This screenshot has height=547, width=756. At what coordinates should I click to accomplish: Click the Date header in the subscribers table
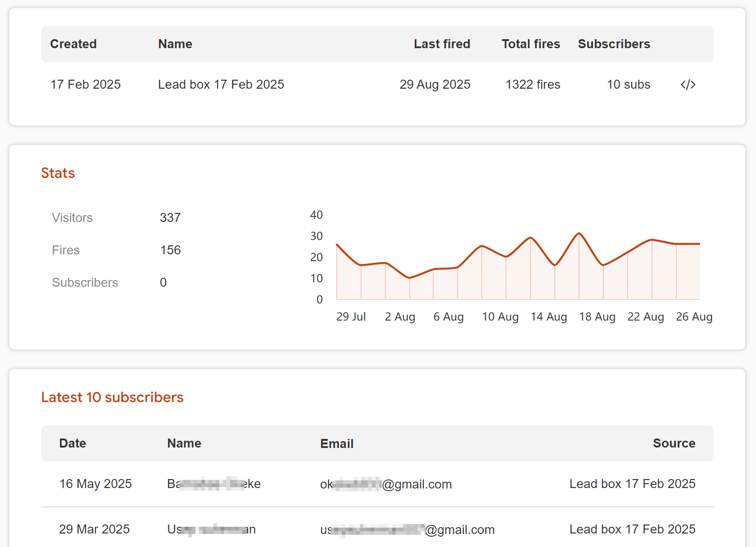72,443
